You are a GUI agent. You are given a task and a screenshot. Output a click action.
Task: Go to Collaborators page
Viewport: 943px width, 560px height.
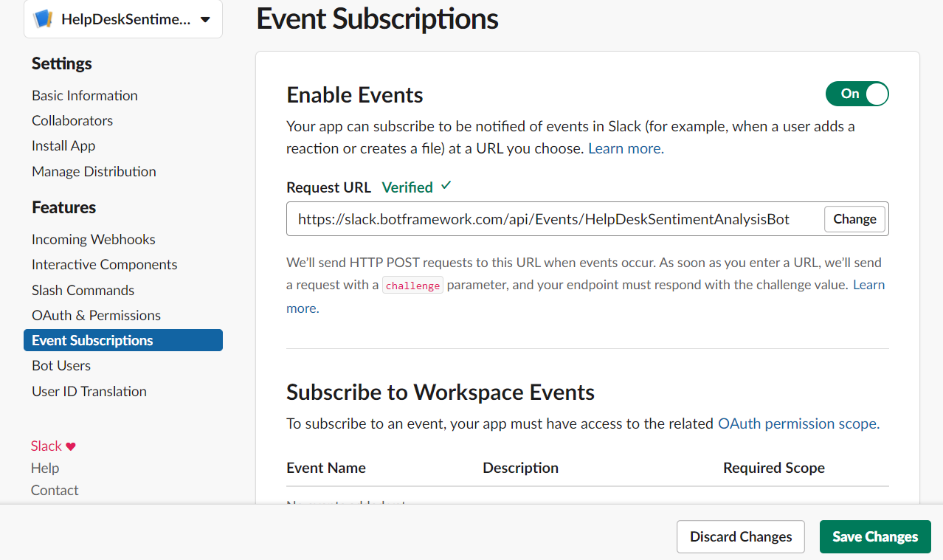pos(72,120)
